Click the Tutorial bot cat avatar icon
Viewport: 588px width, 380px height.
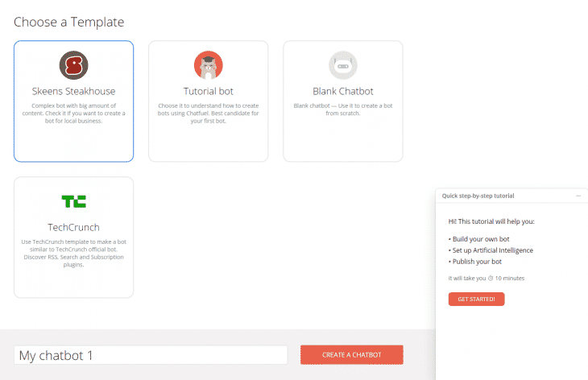pos(208,64)
